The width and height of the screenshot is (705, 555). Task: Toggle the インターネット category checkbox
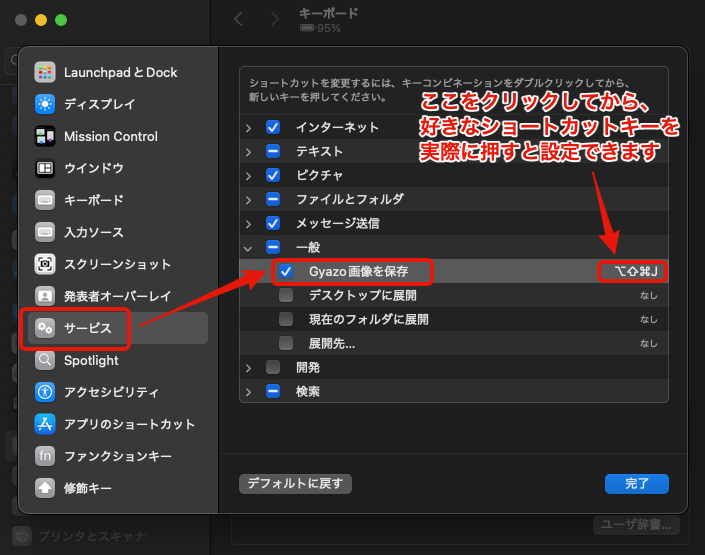273,127
